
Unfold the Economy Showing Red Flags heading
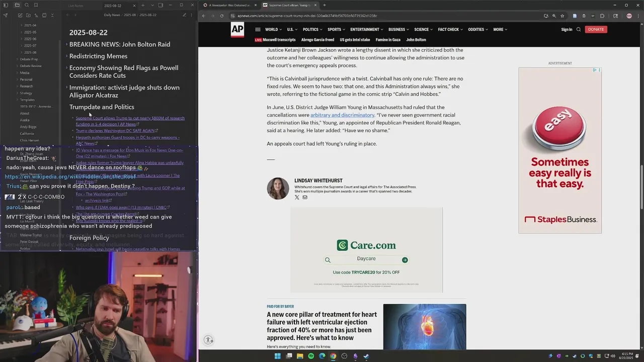(66, 68)
